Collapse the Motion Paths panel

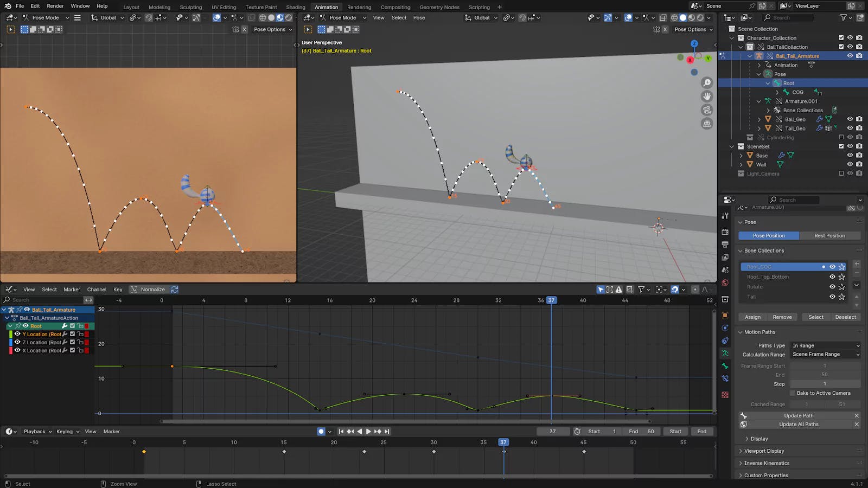coord(759,332)
